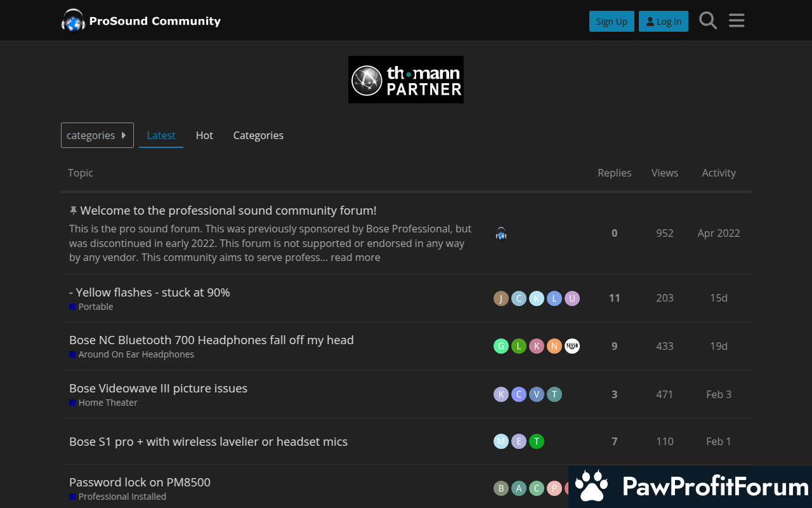
Task: Switch to the Hot tab
Action: [204, 135]
